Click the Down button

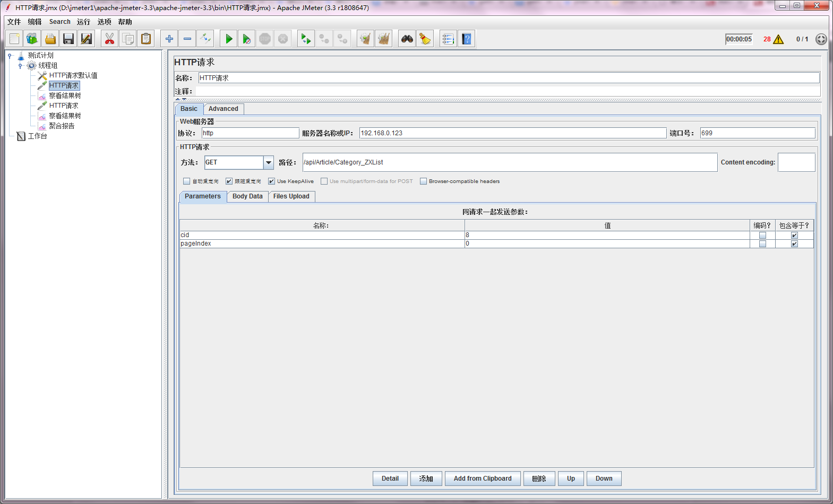604,479
